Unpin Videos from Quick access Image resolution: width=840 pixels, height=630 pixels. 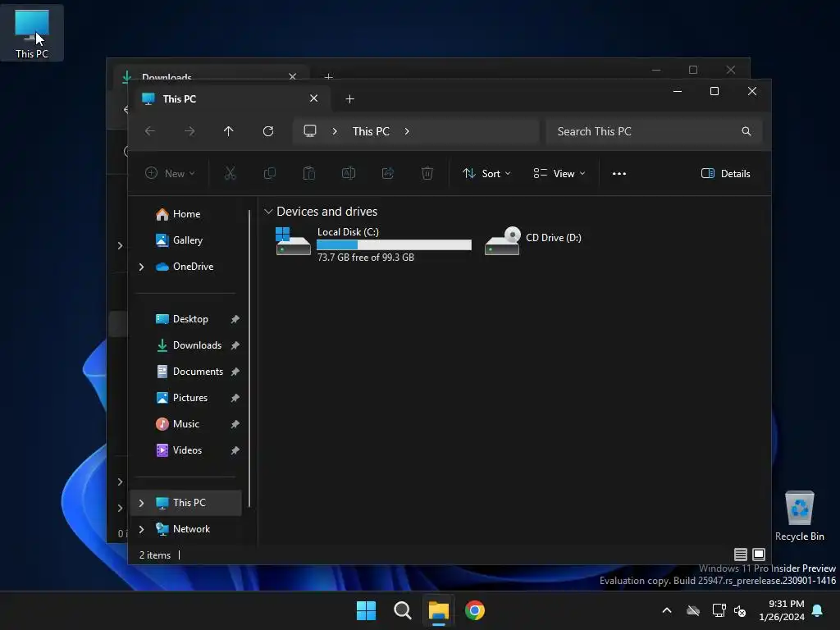click(x=235, y=450)
